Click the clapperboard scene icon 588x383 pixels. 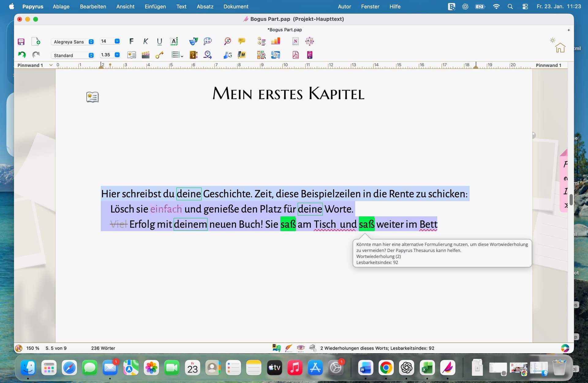[x=145, y=55]
